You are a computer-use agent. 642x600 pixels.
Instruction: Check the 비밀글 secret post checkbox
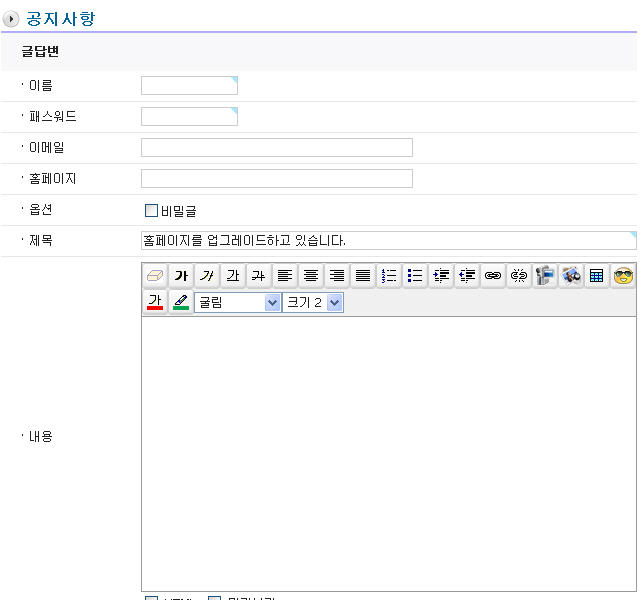[x=152, y=211]
